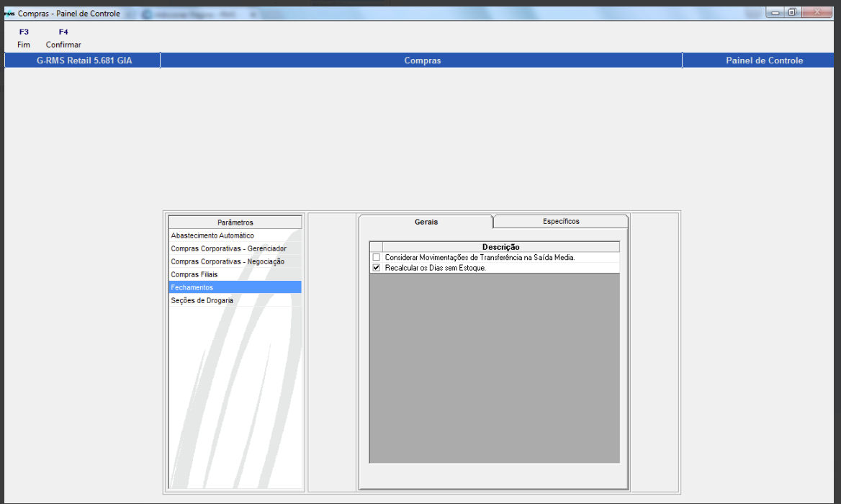Select Abastecimento Automático parameter

pos(235,235)
